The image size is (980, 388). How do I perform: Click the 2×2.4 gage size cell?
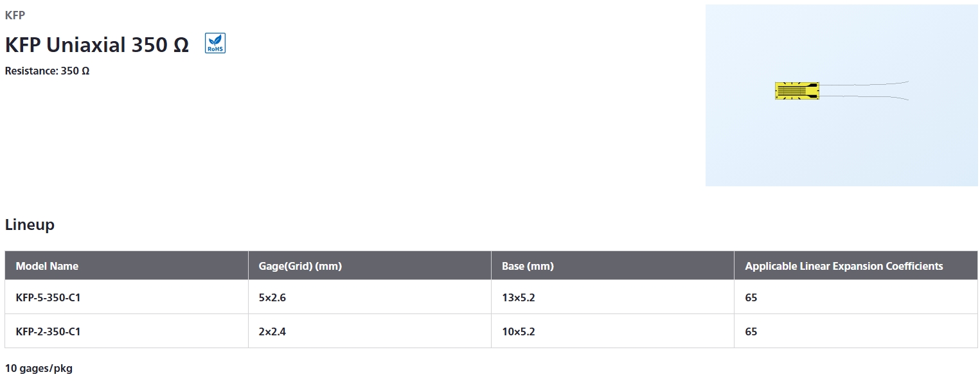[272, 331]
